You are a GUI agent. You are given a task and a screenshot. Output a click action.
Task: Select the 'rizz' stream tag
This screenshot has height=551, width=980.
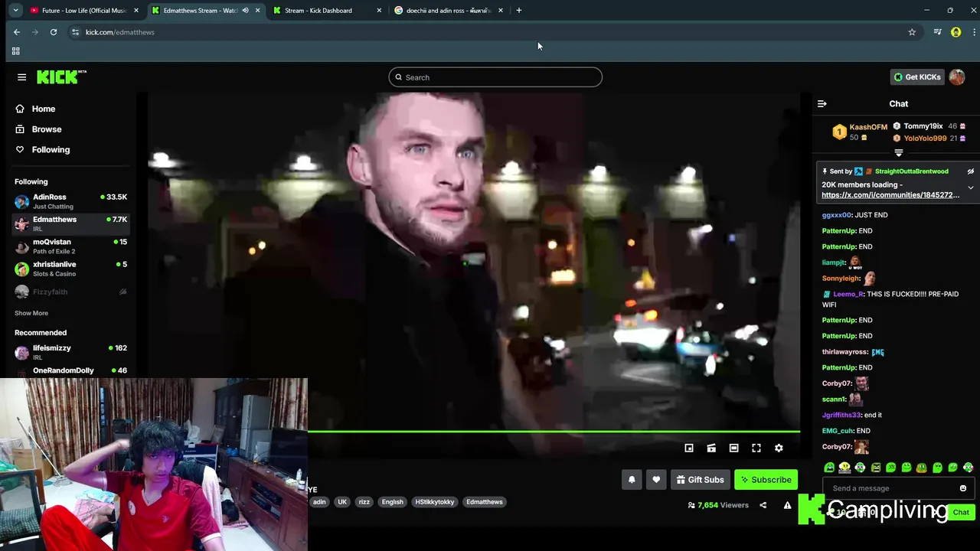tap(364, 502)
